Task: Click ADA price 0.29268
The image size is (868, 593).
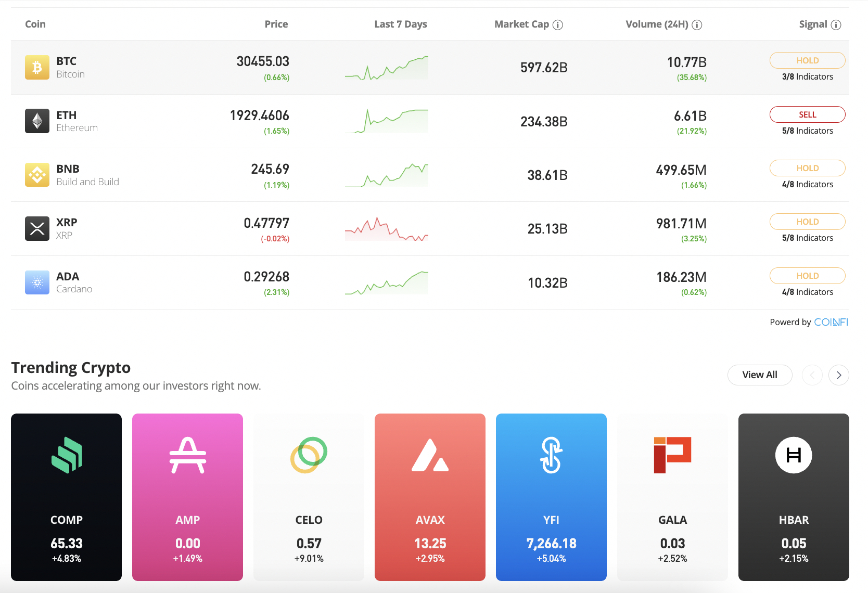Action: (x=266, y=277)
